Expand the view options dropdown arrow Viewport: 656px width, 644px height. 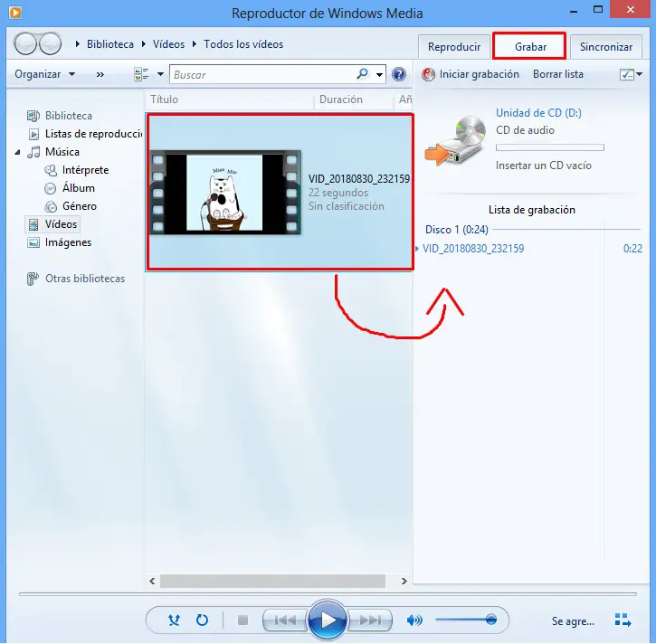point(160,74)
